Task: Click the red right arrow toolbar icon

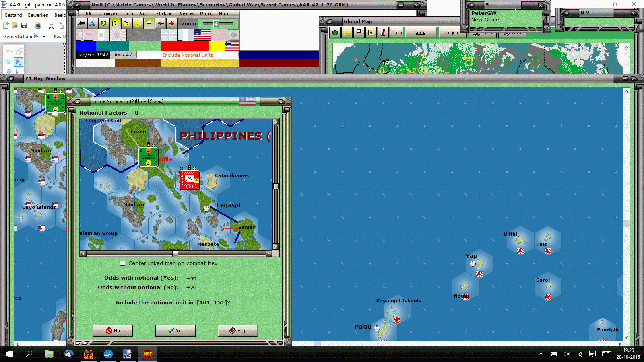Action: [171, 23]
